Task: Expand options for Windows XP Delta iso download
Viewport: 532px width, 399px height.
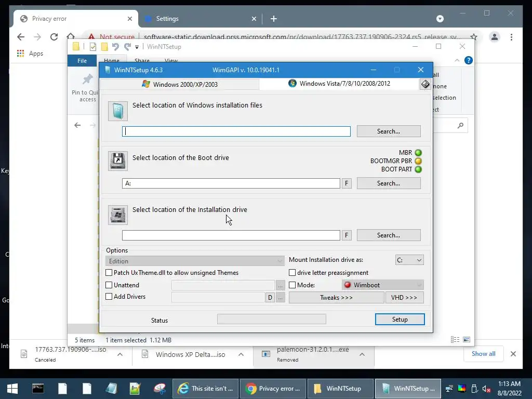Action: [x=241, y=354]
